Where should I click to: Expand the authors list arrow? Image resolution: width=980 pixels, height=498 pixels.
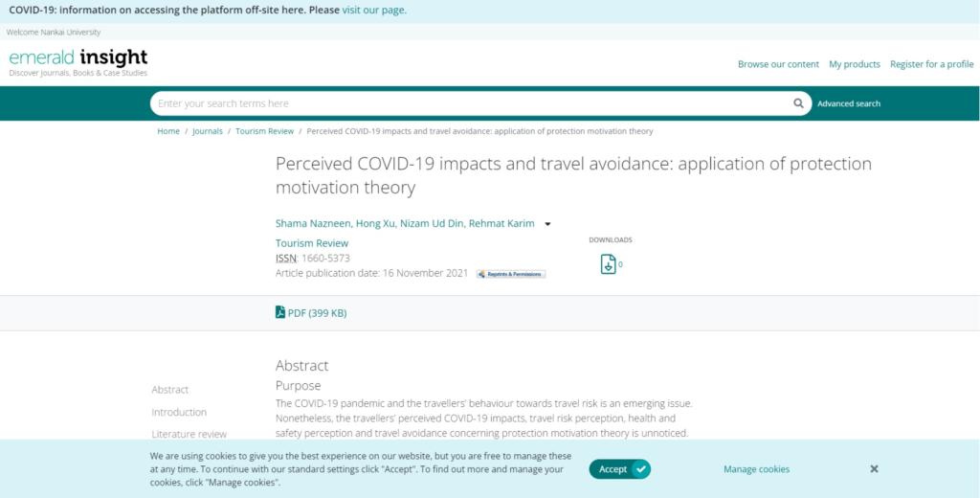pyautogui.click(x=547, y=224)
